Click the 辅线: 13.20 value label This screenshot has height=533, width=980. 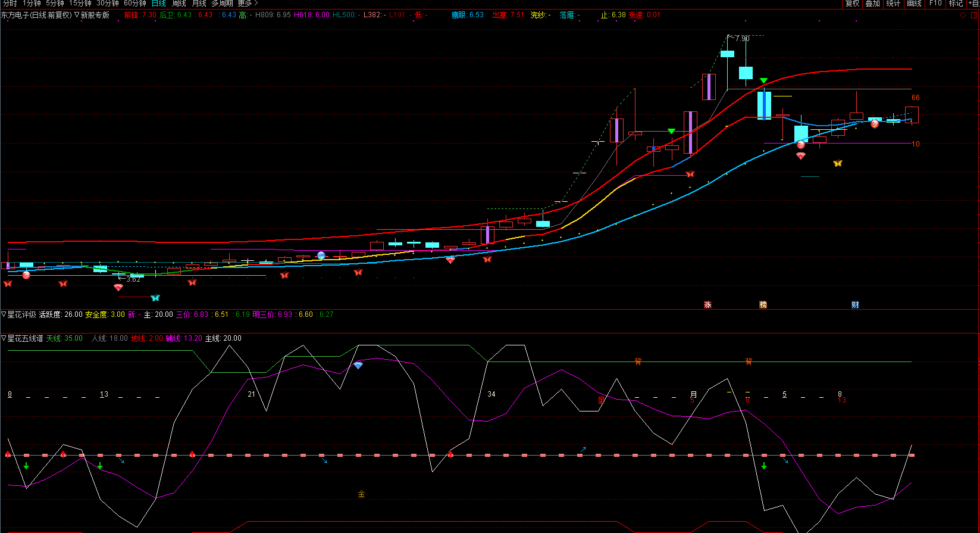(x=184, y=338)
